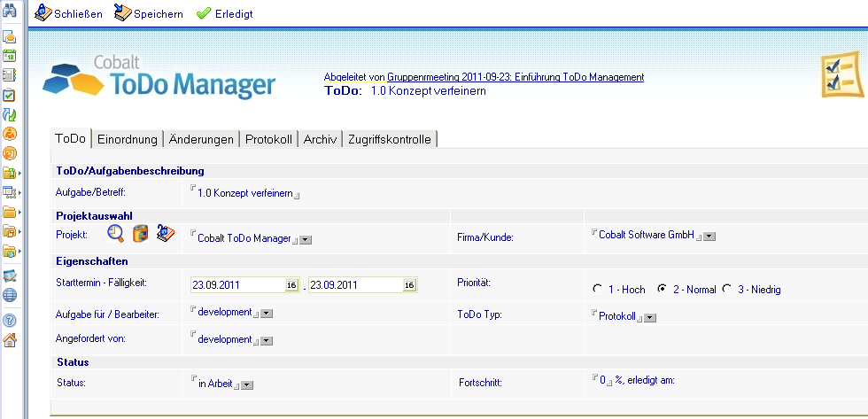Screen dimensions: 868x419
Task: Open the Zugriffskontrolle tab
Action: click(x=390, y=139)
